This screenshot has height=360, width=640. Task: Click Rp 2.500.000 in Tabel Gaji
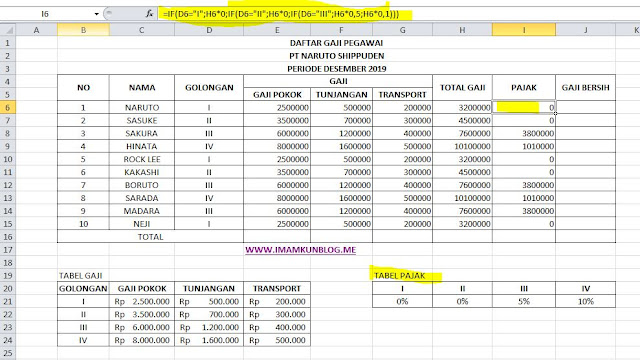142,301
